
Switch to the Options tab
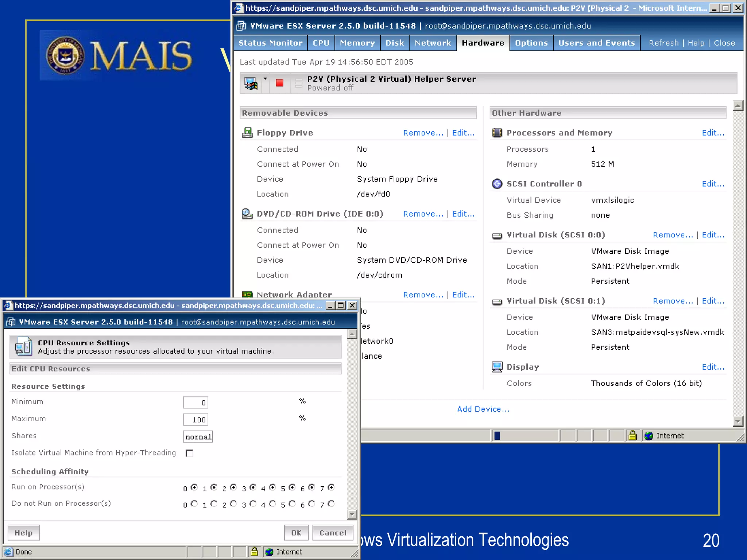click(x=531, y=43)
